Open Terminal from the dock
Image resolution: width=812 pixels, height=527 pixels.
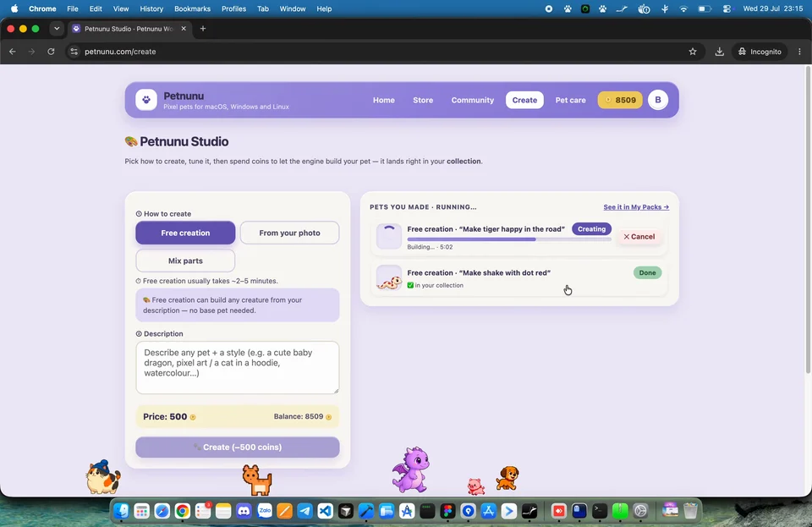600,511
